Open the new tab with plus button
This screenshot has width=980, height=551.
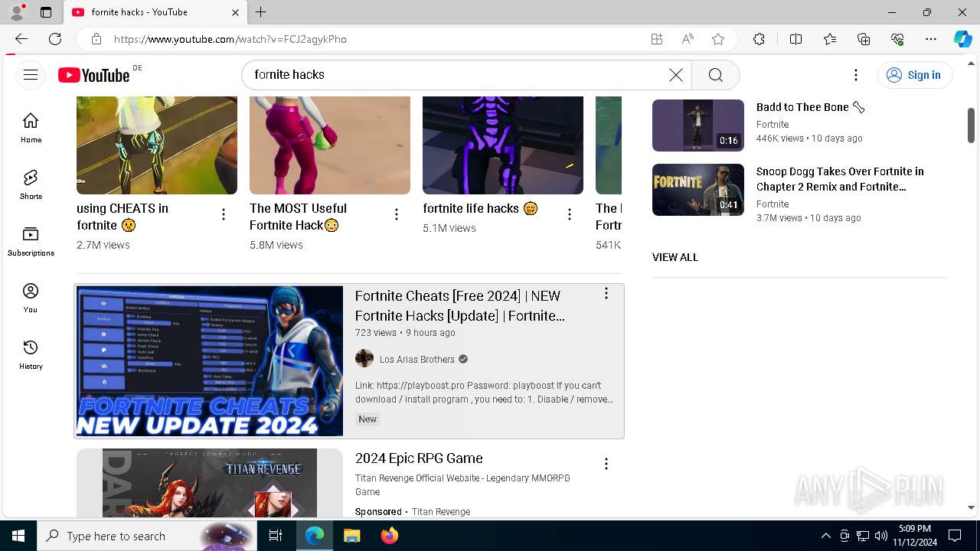click(x=261, y=12)
